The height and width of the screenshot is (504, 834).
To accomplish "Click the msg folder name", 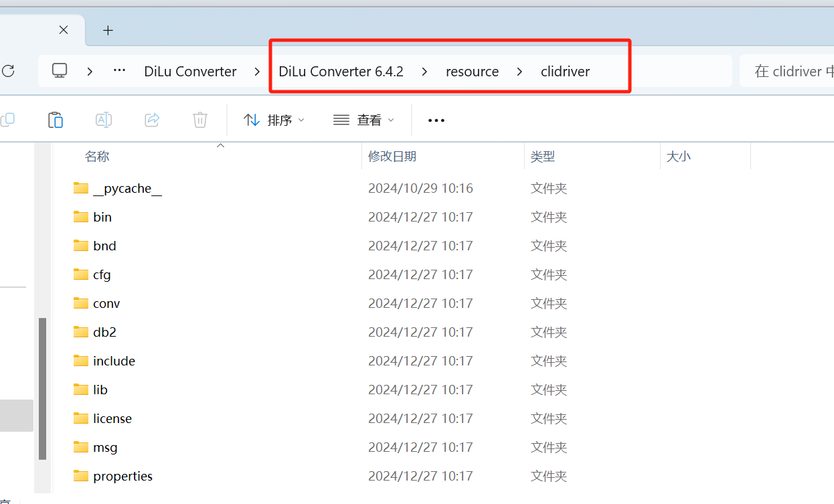I will click(x=105, y=448).
